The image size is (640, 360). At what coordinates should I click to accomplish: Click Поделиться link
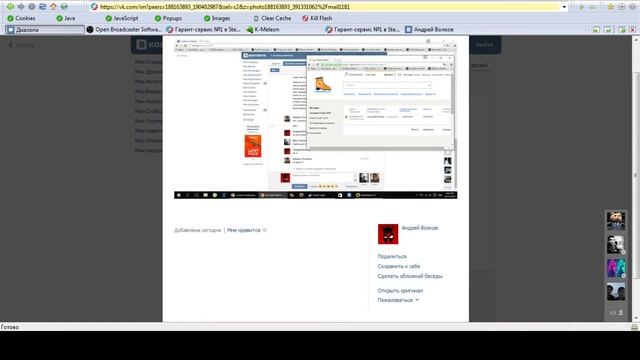[392, 256]
